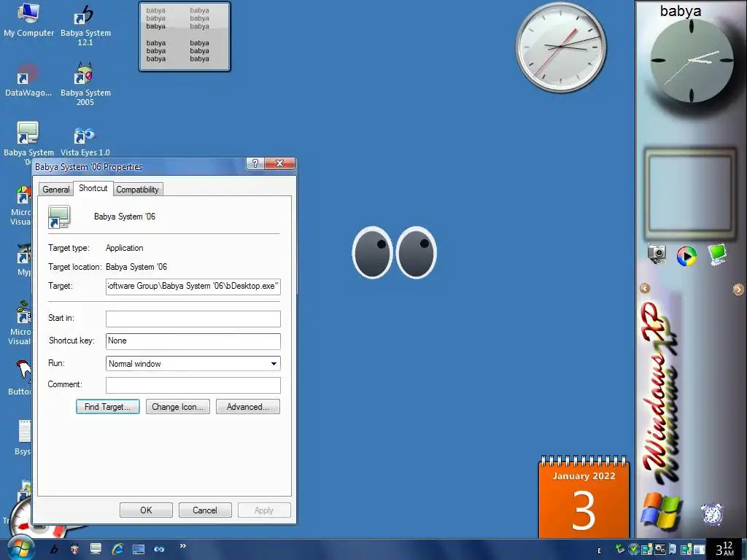Click the Show Desktop quick launch icon
This screenshot has height=560, width=747.
click(x=139, y=550)
